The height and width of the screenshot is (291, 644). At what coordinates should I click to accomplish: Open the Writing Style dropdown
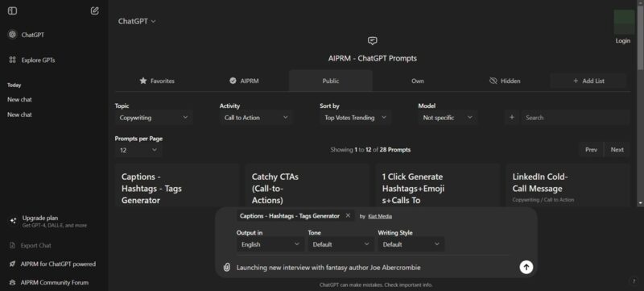pyautogui.click(x=411, y=244)
